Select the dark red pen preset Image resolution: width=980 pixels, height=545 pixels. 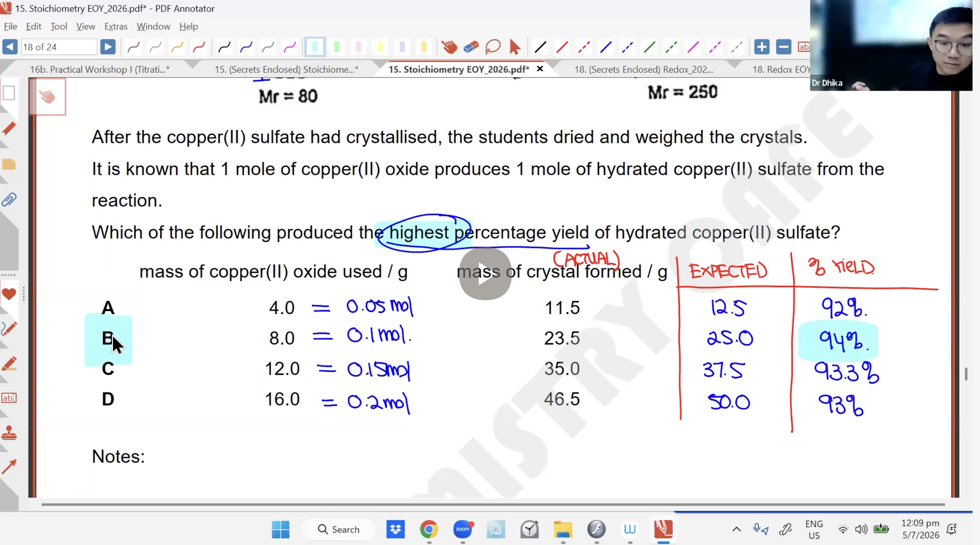pyautogui.click(x=133, y=47)
